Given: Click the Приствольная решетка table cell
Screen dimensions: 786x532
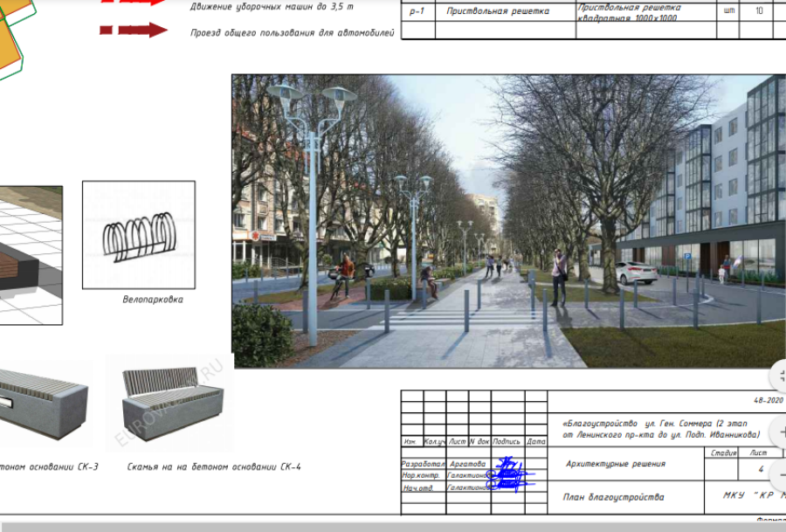Looking at the screenshot, I should pos(498,12).
